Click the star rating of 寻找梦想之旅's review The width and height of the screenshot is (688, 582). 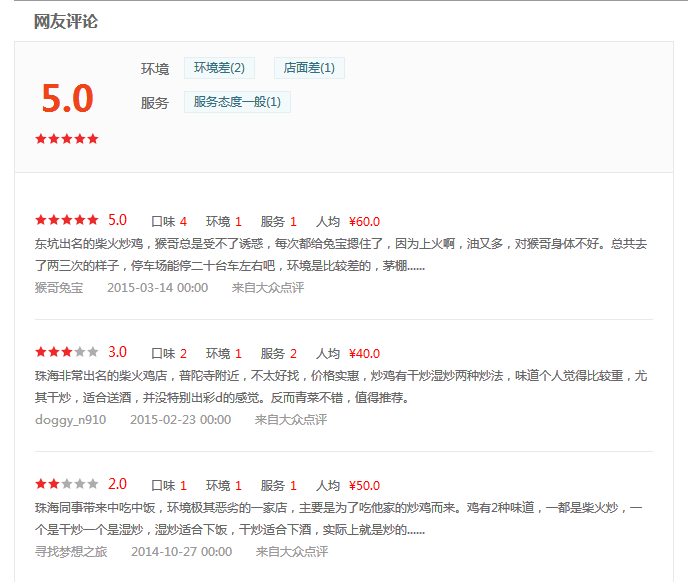click(x=67, y=484)
